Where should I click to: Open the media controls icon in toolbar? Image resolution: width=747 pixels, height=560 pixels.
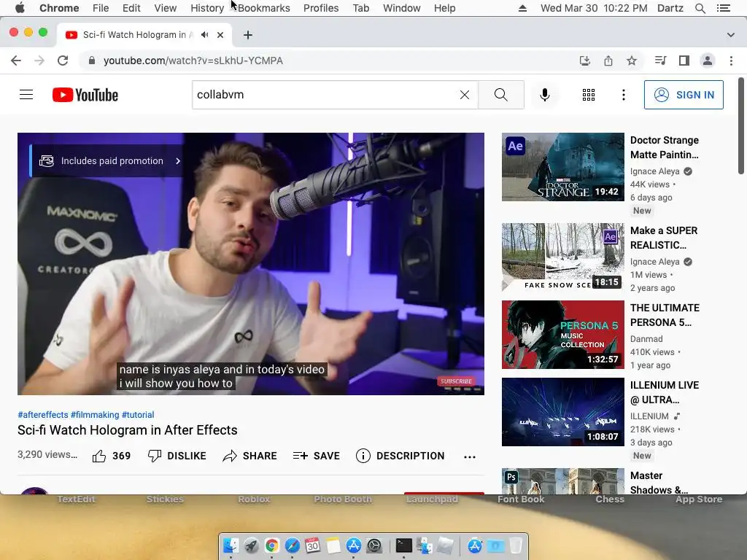pyautogui.click(x=660, y=61)
